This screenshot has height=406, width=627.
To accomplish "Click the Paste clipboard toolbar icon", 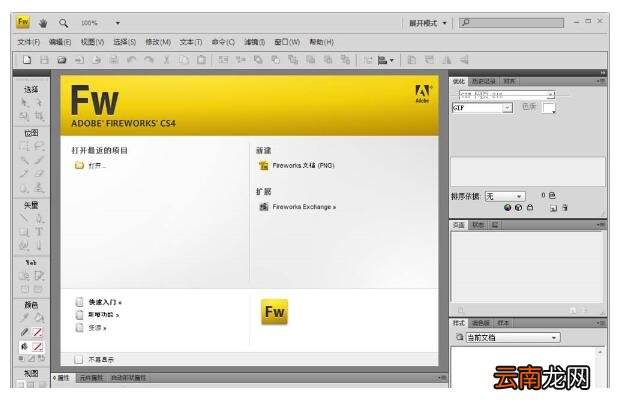I will tap(201, 60).
